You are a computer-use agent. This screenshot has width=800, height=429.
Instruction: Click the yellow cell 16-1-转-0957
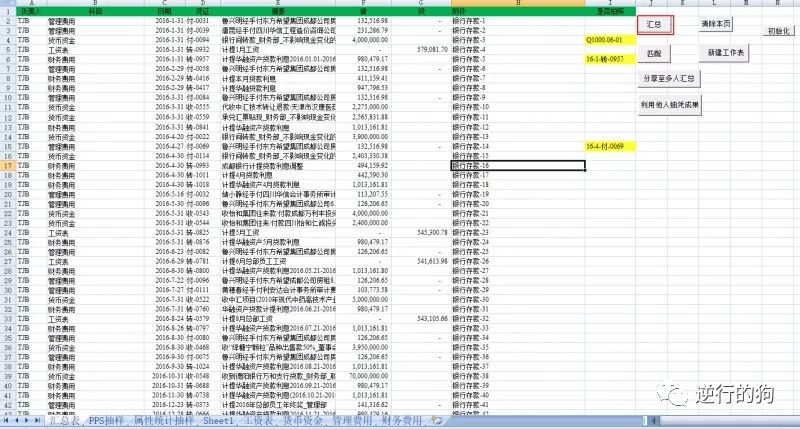tap(610, 59)
